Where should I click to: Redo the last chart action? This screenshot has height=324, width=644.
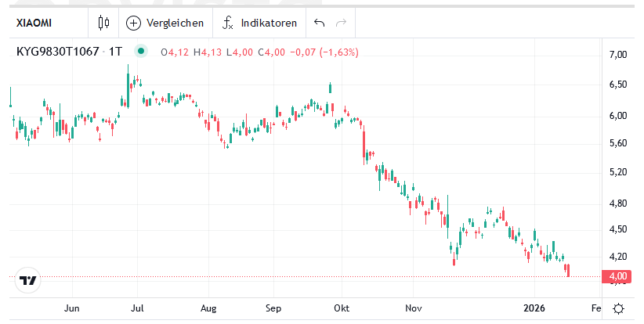[x=340, y=23]
